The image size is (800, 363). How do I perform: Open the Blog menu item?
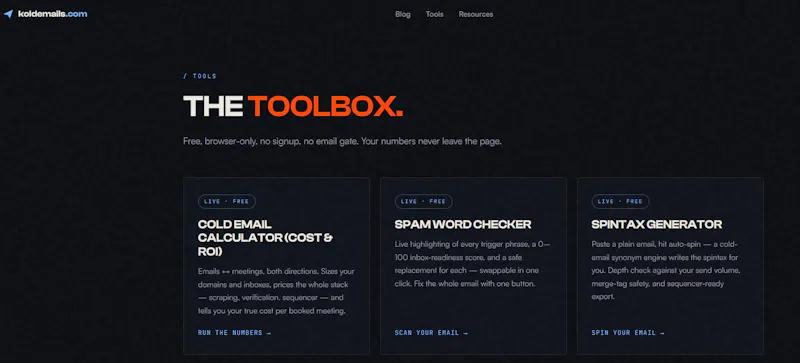pyautogui.click(x=403, y=14)
